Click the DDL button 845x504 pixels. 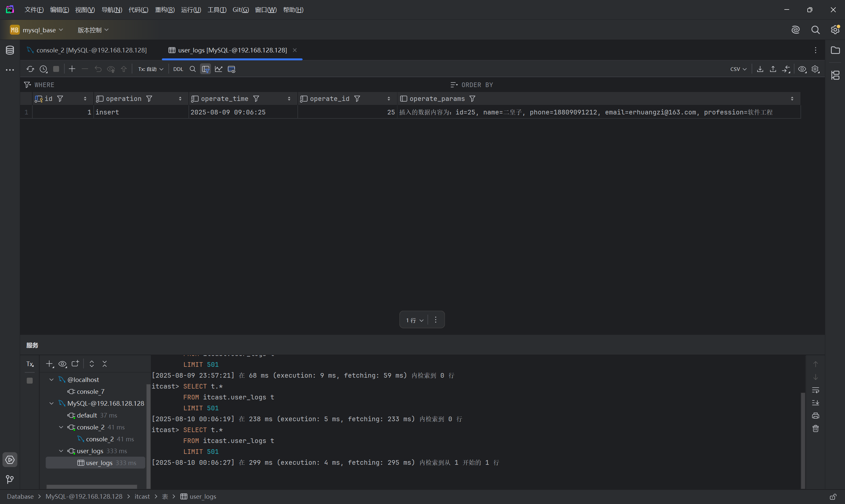point(178,69)
